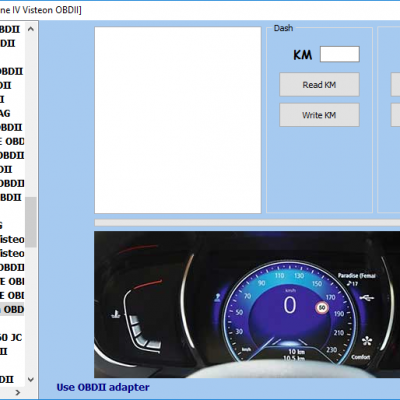The height and width of the screenshot is (400, 400).
Task: Select the list row ending in '50 JC'
Action: tap(12, 337)
